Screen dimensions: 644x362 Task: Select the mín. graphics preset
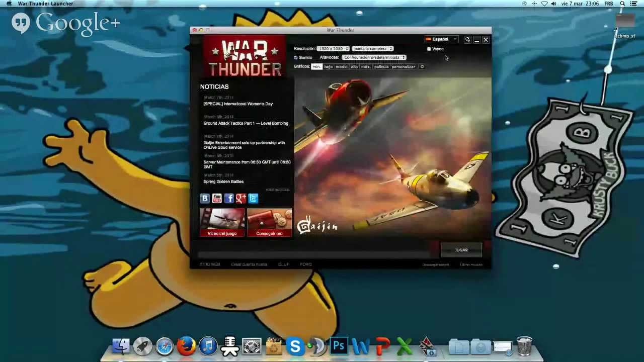click(x=316, y=66)
